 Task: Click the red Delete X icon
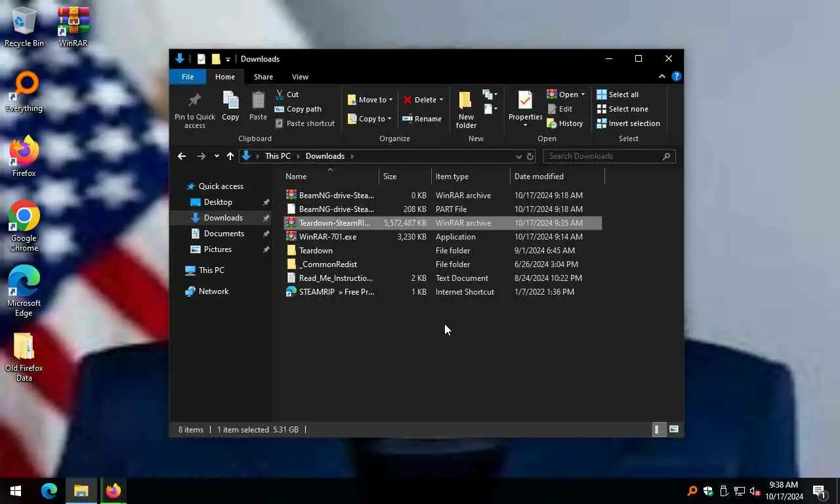pyautogui.click(x=408, y=100)
